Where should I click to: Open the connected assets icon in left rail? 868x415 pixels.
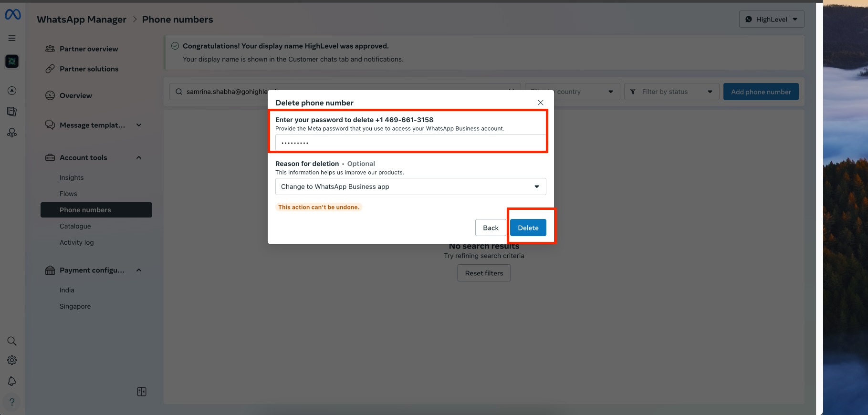click(x=12, y=133)
